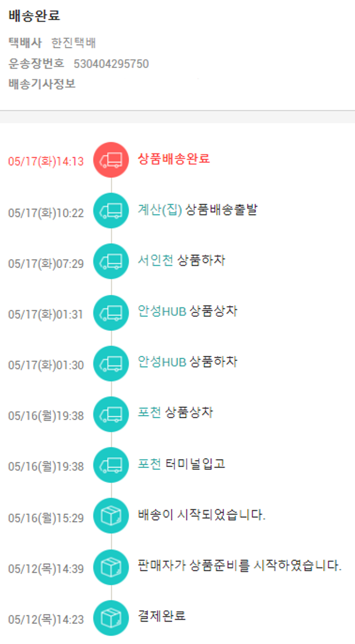The width and height of the screenshot is (355, 644).
Task: Click truck icon beside 안성HUB 상품상차
Action: pos(111,312)
